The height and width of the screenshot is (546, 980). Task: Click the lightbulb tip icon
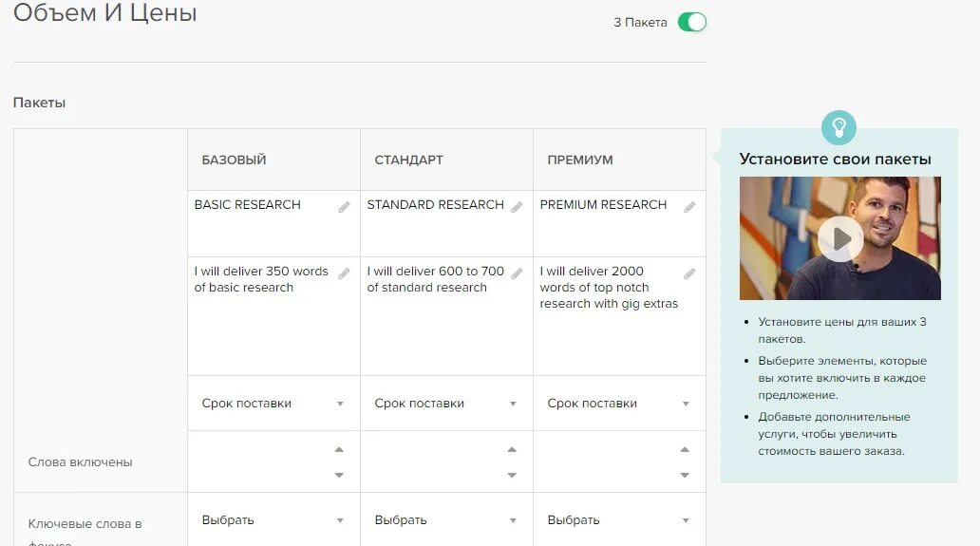coord(839,127)
